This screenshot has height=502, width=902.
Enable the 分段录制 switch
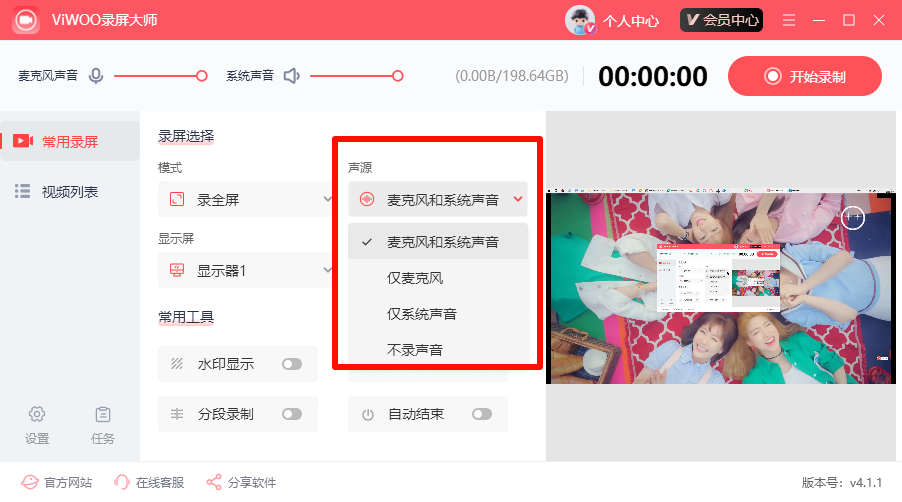[x=292, y=414]
